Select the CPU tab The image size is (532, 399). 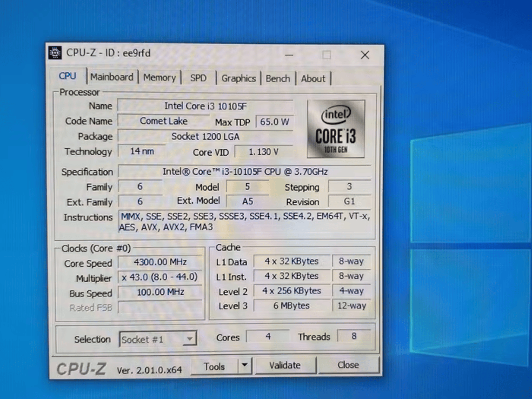(67, 76)
